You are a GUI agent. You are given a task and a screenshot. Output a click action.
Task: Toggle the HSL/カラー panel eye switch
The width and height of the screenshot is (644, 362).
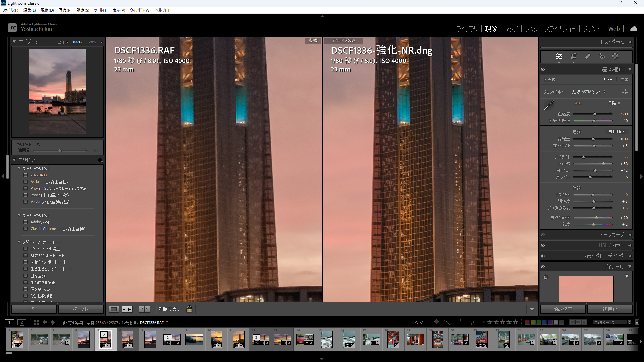[543, 245]
